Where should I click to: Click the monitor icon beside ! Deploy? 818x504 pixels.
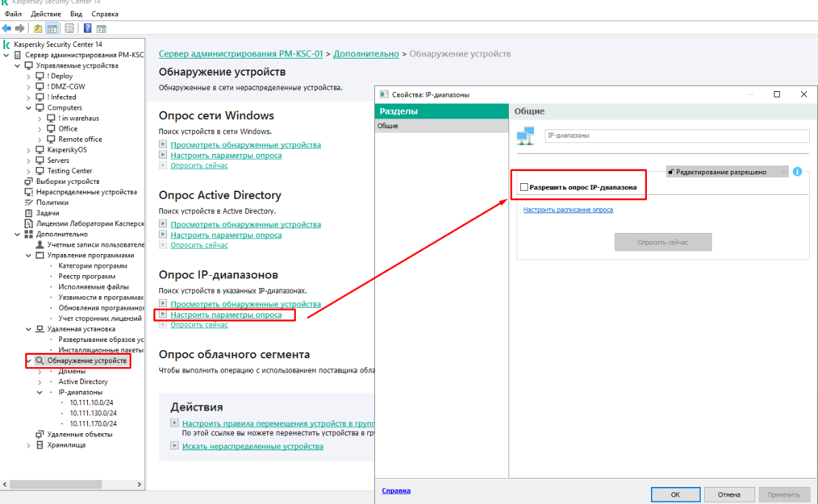(x=40, y=76)
